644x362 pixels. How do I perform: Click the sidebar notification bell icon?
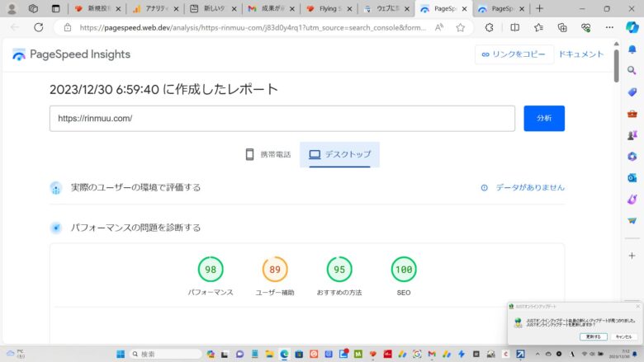point(632,49)
